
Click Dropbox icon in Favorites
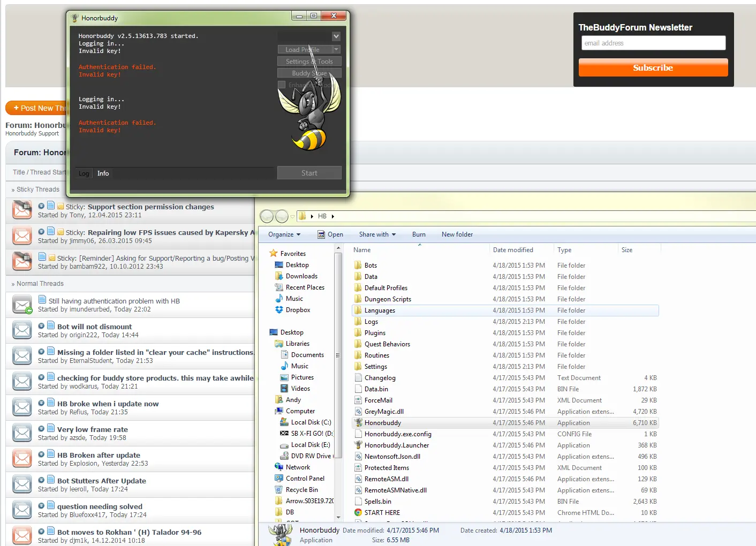point(279,309)
